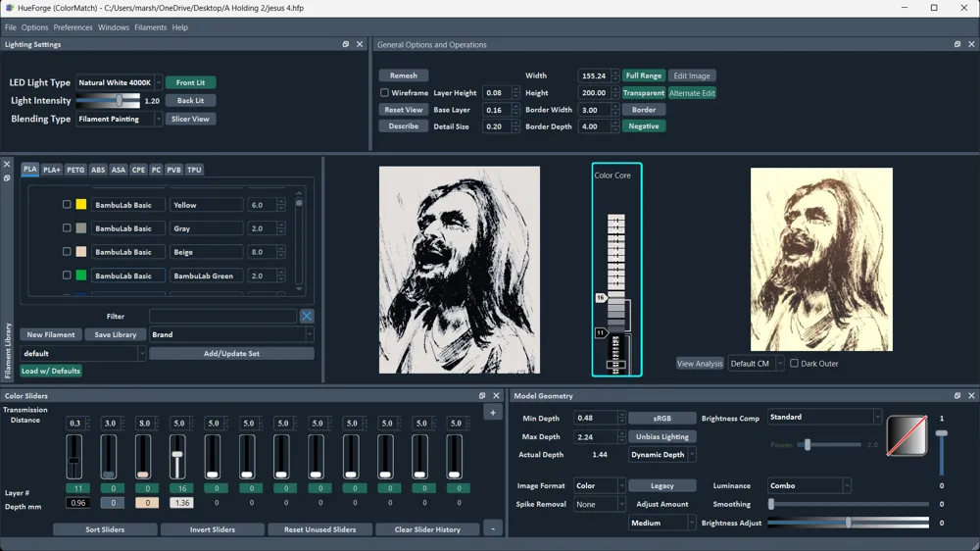Float the Filament Library side panel
The width and height of the screenshot is (980, 551).
click(x=7, y=178)
